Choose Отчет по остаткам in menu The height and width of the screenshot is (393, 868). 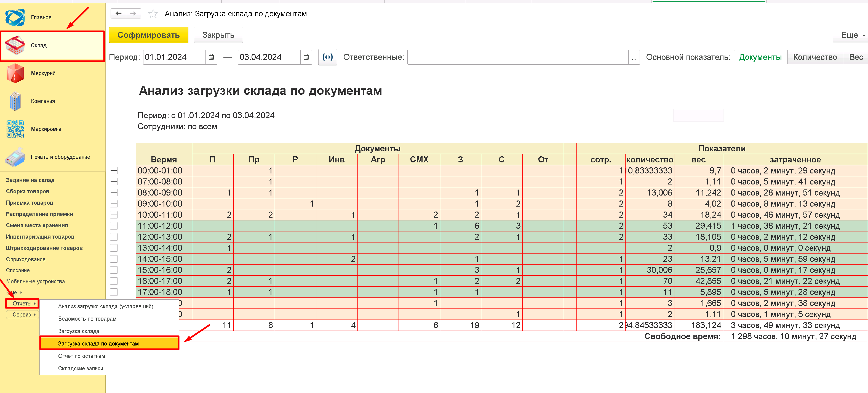[82, 356]
